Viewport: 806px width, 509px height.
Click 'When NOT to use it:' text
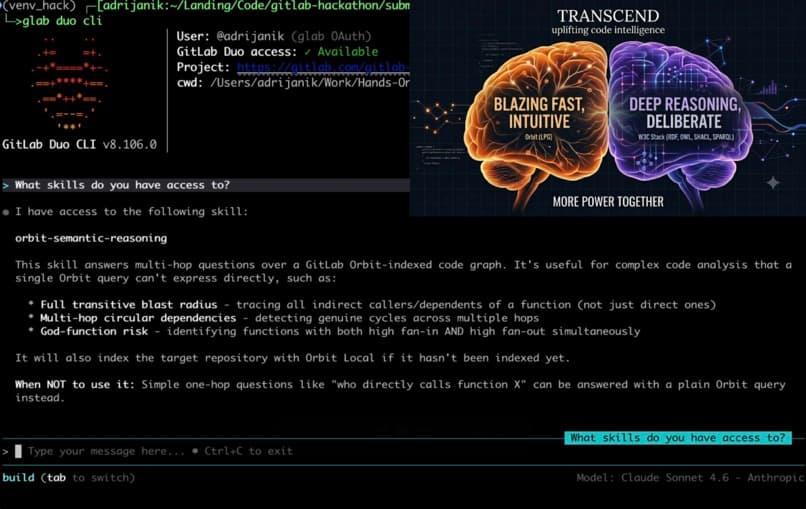coord(75,385)
